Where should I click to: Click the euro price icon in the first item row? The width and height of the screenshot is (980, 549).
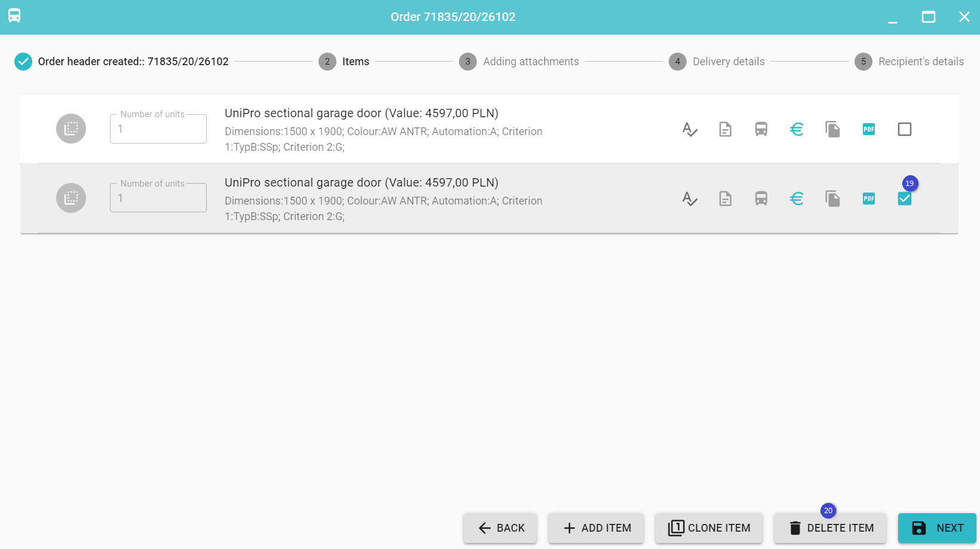[x=797, y=129]
